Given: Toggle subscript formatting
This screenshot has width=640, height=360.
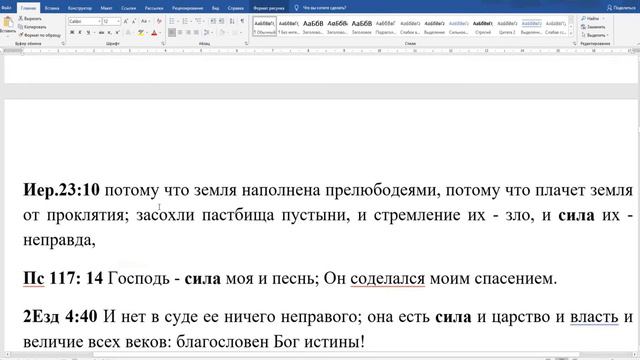Looking at the screenshot, I should pos(109,32).
